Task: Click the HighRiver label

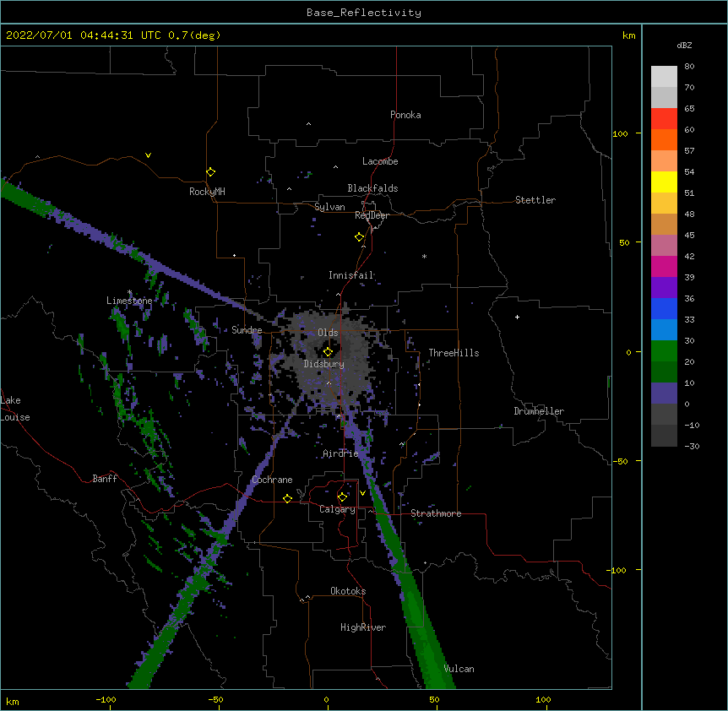Action: (x=363, y=627)
